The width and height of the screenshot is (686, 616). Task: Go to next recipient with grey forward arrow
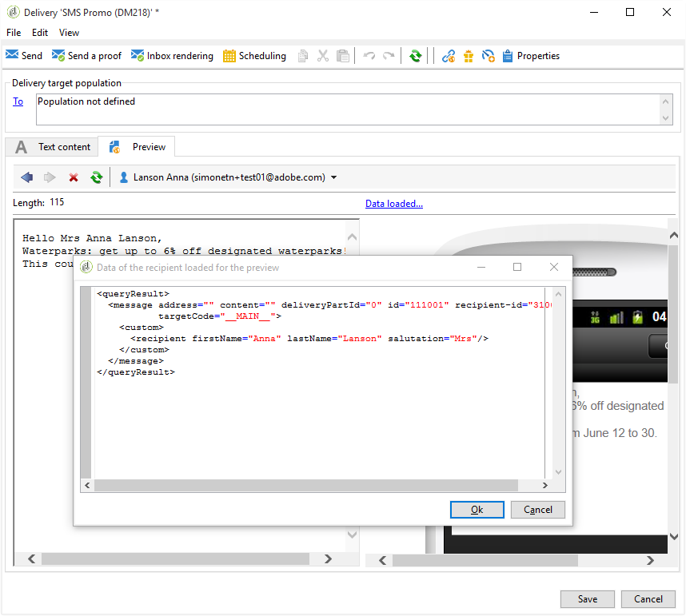coord(50,177)
